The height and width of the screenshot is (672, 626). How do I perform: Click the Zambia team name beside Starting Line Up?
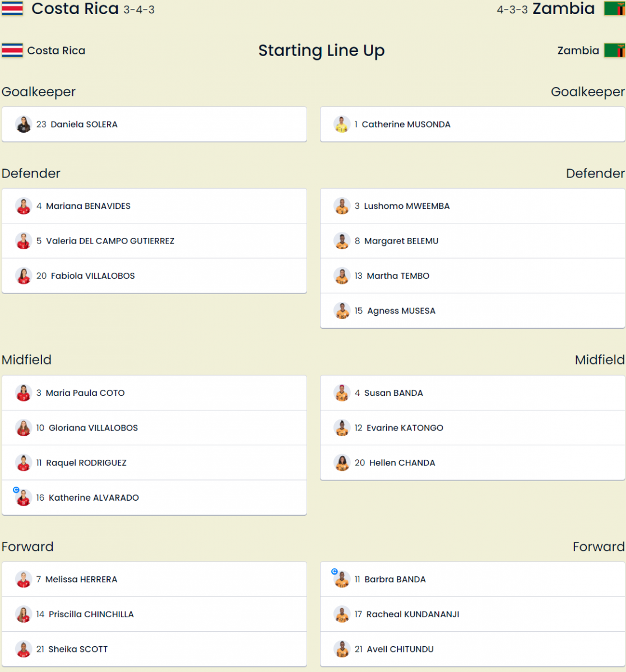coord(578,50)
